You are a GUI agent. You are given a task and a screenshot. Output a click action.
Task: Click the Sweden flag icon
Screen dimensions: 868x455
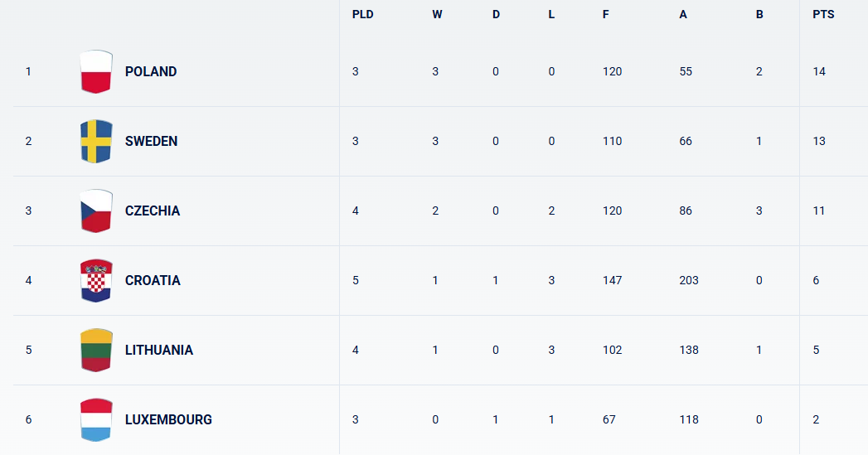coord(96,141)
